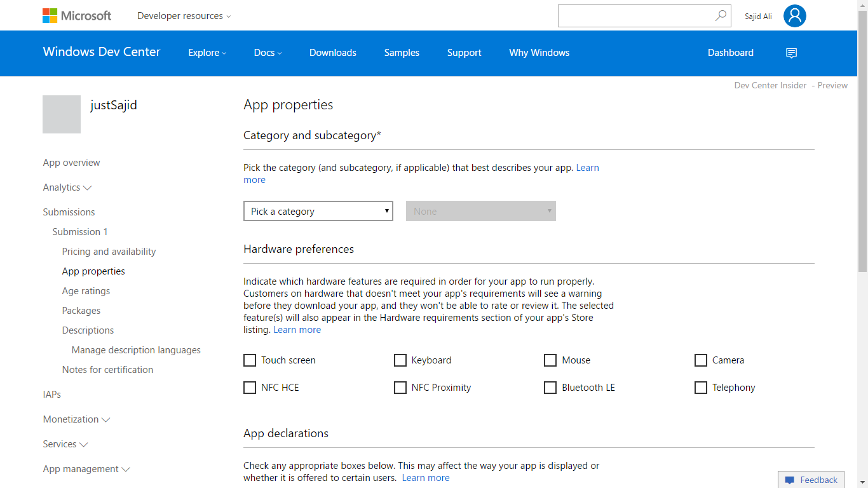Open Descriptions in sidebar
Screen dimensions: 868x488
pyautogui.click(x=88, y=330)
